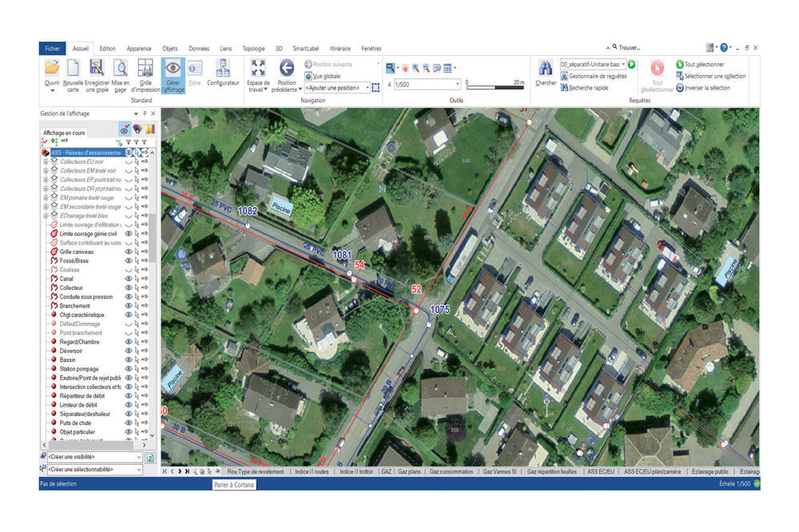Show the Collecteurs EU noir layer

129,162
